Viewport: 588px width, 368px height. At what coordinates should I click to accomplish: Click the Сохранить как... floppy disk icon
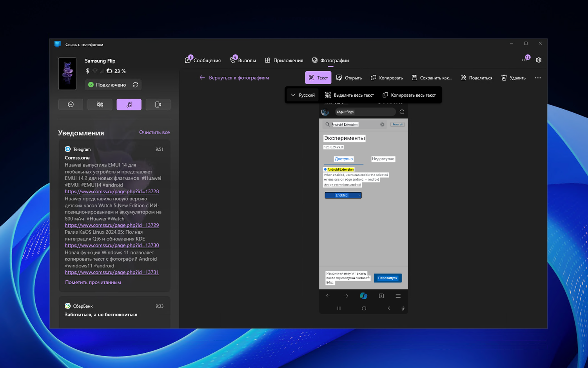(414, 78)
